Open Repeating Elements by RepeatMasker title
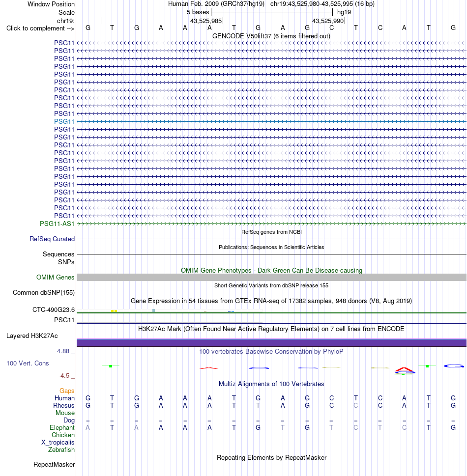 click(x=271, y=457)
